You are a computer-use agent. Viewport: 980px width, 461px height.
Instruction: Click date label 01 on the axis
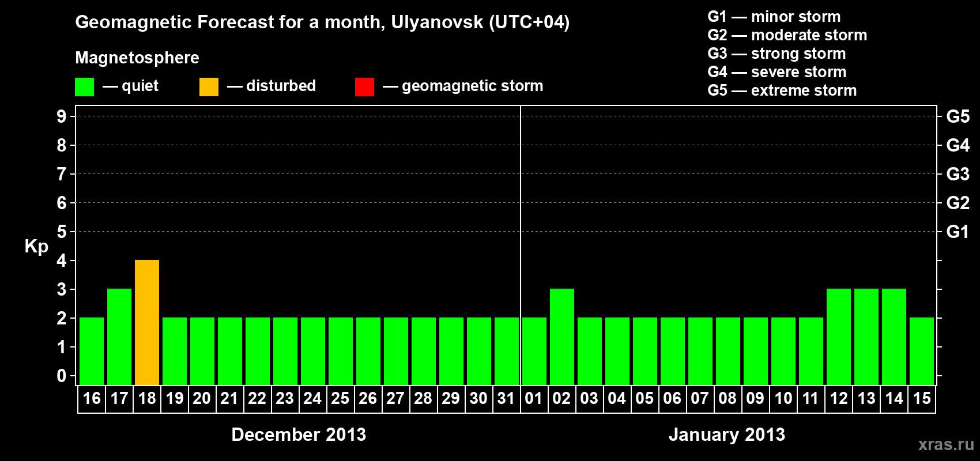click(534, 398)
